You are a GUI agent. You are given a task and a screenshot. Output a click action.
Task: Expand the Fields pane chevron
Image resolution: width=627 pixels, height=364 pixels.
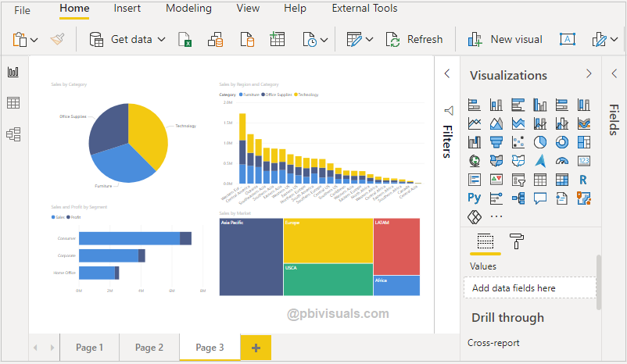[614, 73]
